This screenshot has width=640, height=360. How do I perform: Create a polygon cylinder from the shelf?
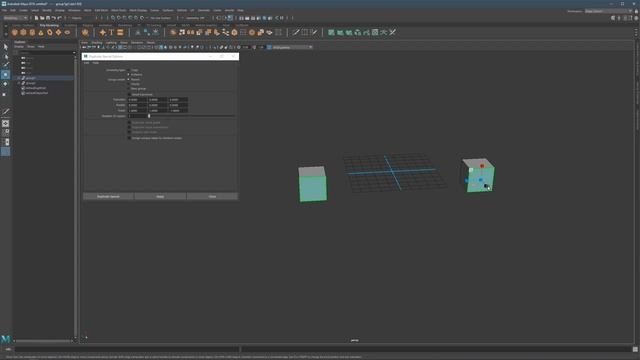[x=32, y=32]
